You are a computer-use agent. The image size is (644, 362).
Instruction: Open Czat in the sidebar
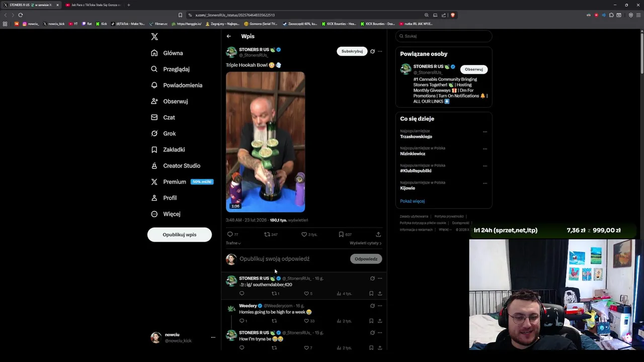(x=163, y=117)
